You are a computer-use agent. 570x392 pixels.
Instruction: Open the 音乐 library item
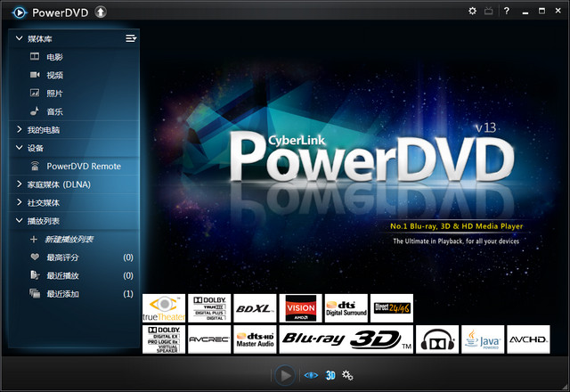[x=54, y=111]
